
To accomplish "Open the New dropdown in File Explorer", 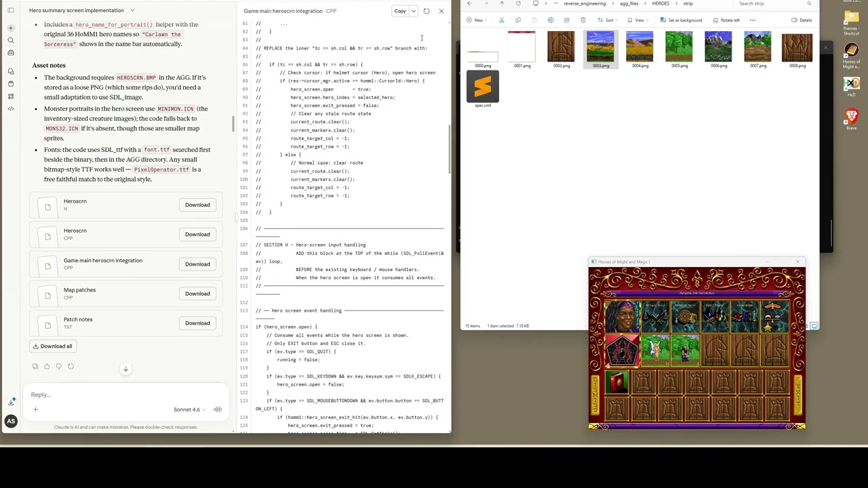I will coord(476,20).
